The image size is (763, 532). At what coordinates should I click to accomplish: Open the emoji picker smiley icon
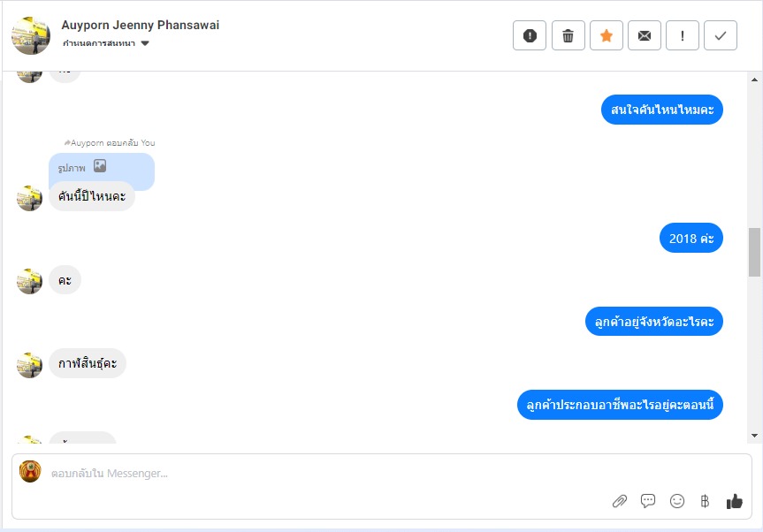[x=677, y=501]
